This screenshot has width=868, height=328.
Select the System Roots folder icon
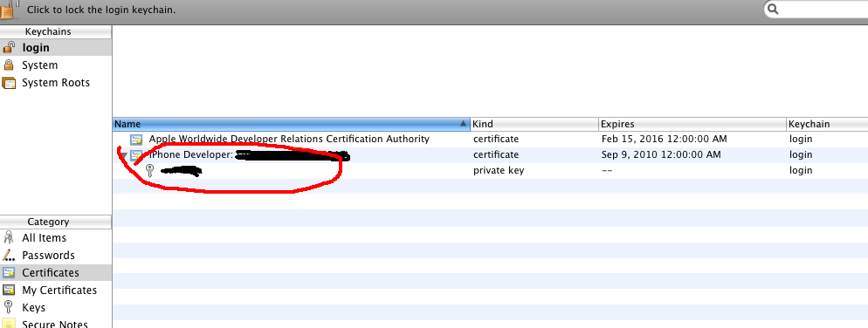(9, 83)
